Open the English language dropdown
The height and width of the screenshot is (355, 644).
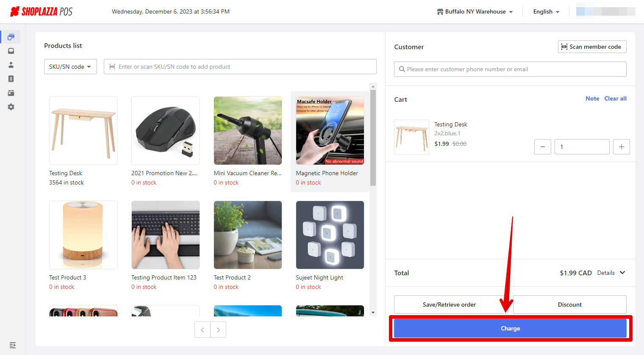pos(547,12)
